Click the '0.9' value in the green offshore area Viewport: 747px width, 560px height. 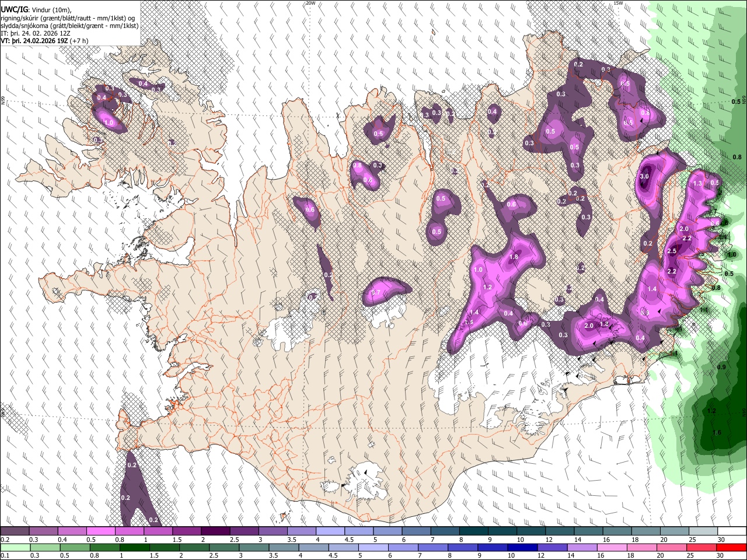(721, 367)
